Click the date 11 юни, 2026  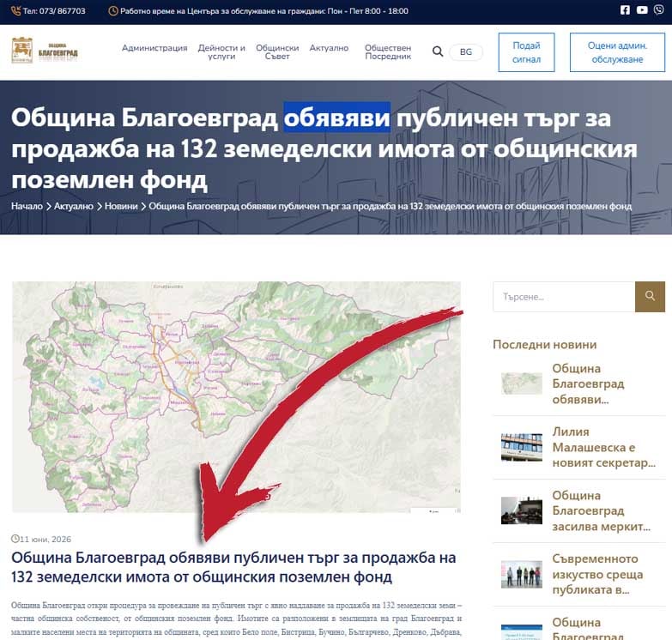[45, 539]
